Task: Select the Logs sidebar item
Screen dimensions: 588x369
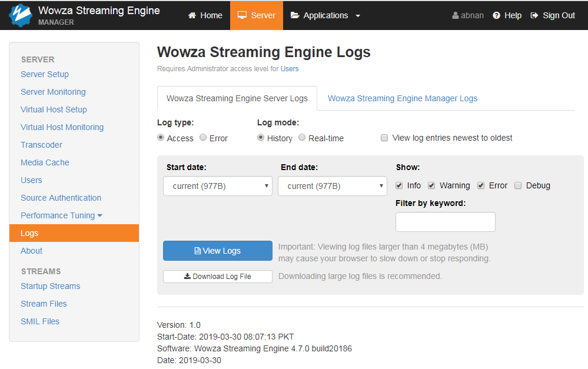Action: pos(74,233)
